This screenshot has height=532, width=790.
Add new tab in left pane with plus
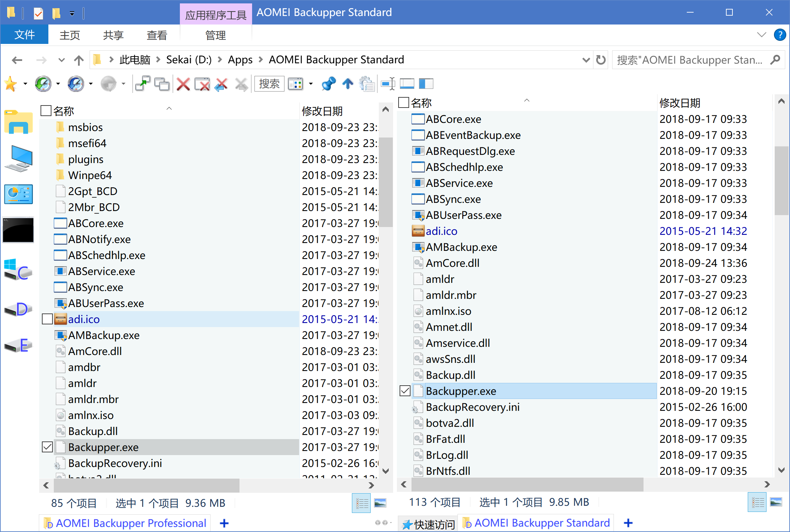pyautogui.click(x=224, y=523)
